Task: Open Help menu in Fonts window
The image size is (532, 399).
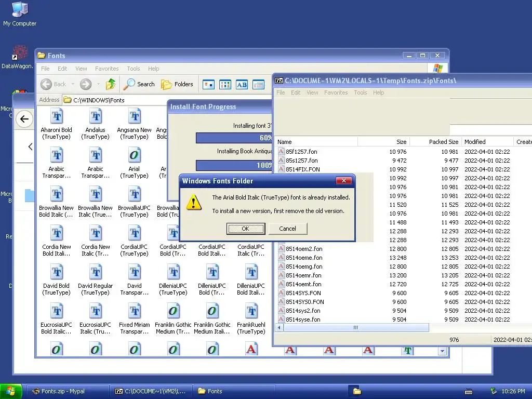Action: pos(153,69)
